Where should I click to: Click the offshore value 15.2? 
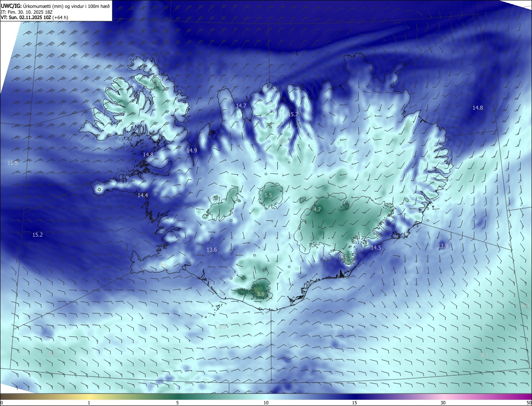(x=37, y=235)
